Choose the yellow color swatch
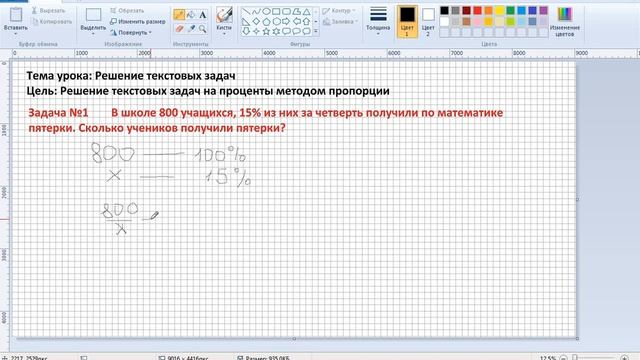Screen dimensions: 640x360 click(500, 11)
